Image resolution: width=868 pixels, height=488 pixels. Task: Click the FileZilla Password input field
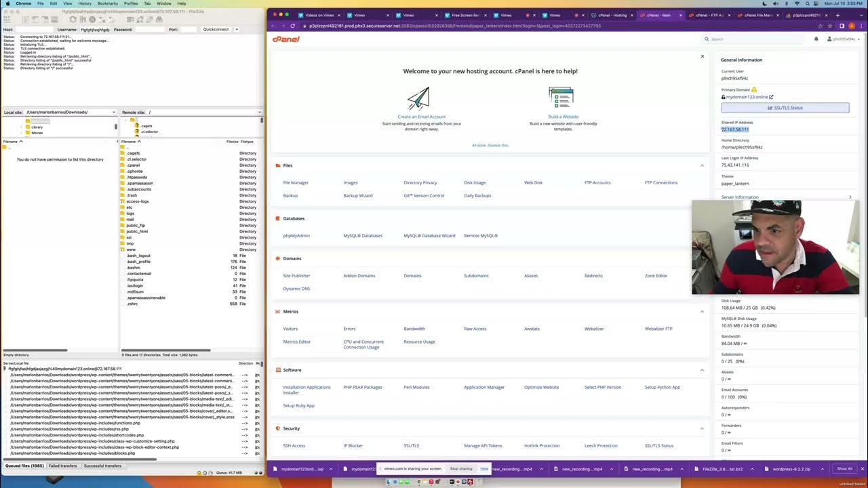[x=149, y=30]
